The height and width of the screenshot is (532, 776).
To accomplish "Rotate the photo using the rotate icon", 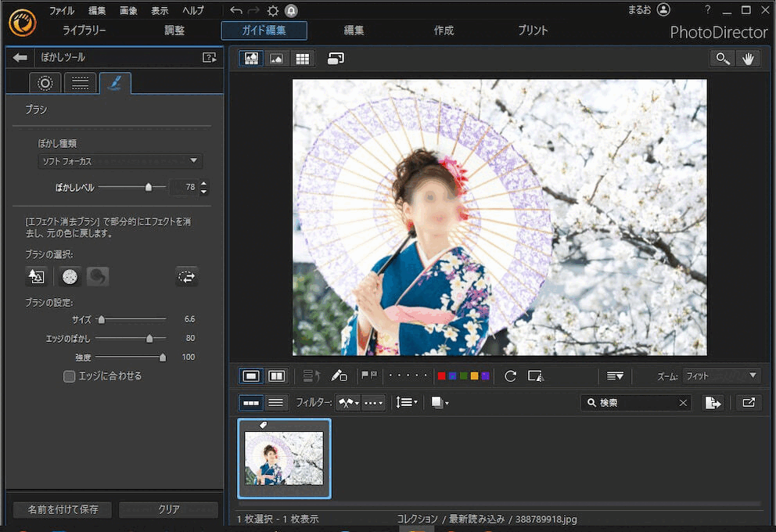I will tap(510, 376).
